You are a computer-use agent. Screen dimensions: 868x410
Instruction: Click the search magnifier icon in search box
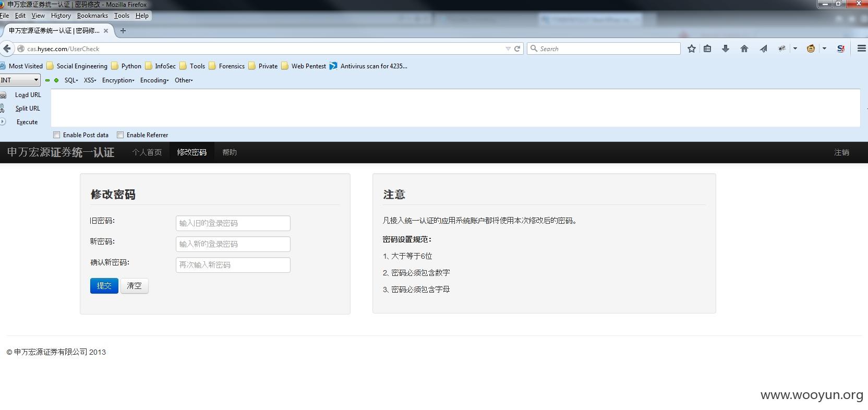(x=534, y=49)
